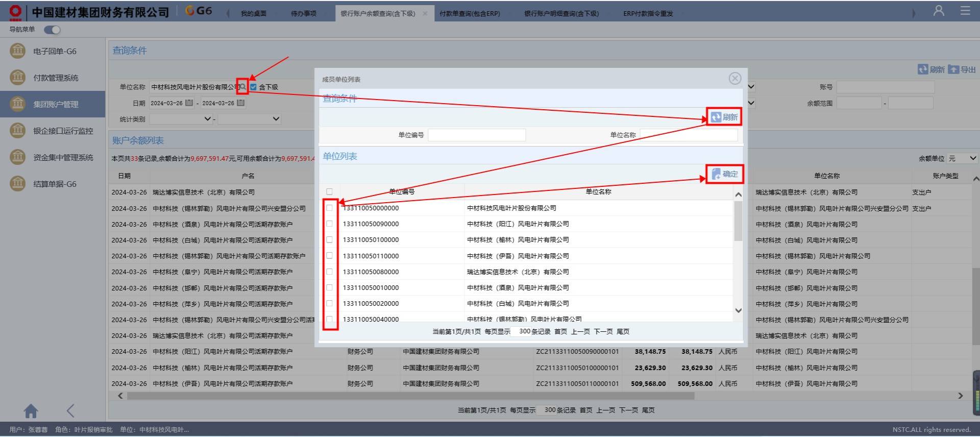The height and width of the screenshot is (437, 980).
Task: Open the 付款管理系统 sidebar icon
Action: (17, 78)
